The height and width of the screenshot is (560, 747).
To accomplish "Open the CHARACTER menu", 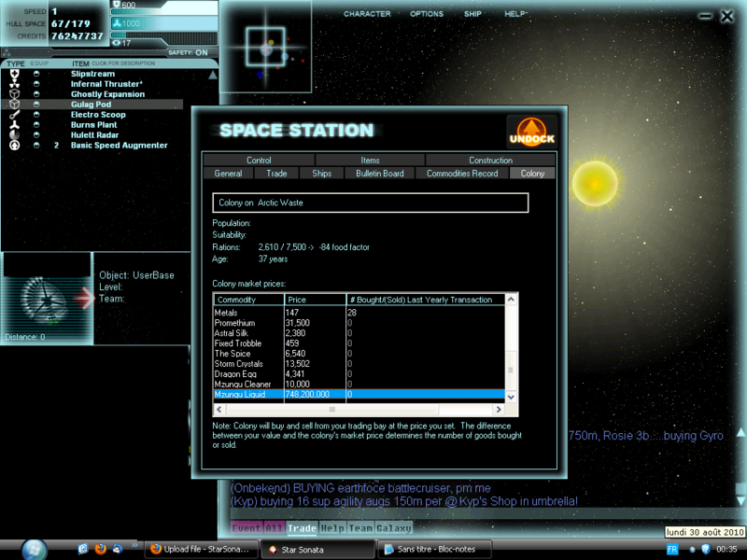I will click(x=367, y=14).
